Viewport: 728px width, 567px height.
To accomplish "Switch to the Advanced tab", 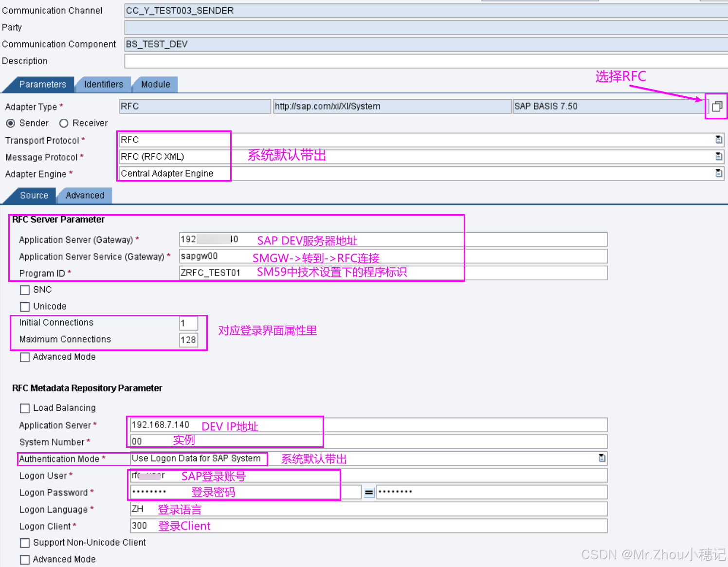I will (85, 195).
